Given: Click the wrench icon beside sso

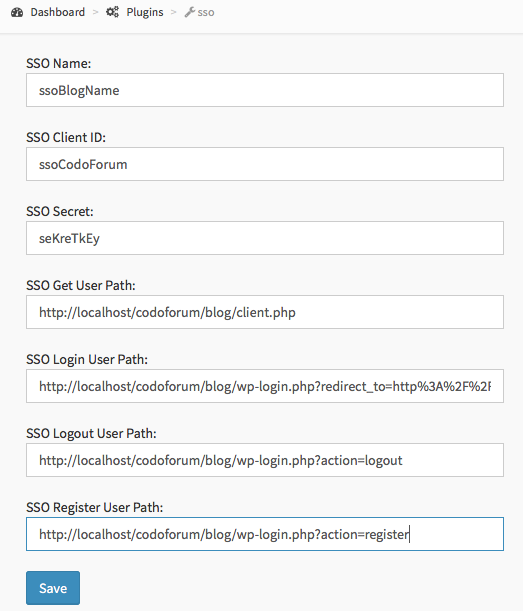Looking at the screenshot, I should click(x=190, y=12).
